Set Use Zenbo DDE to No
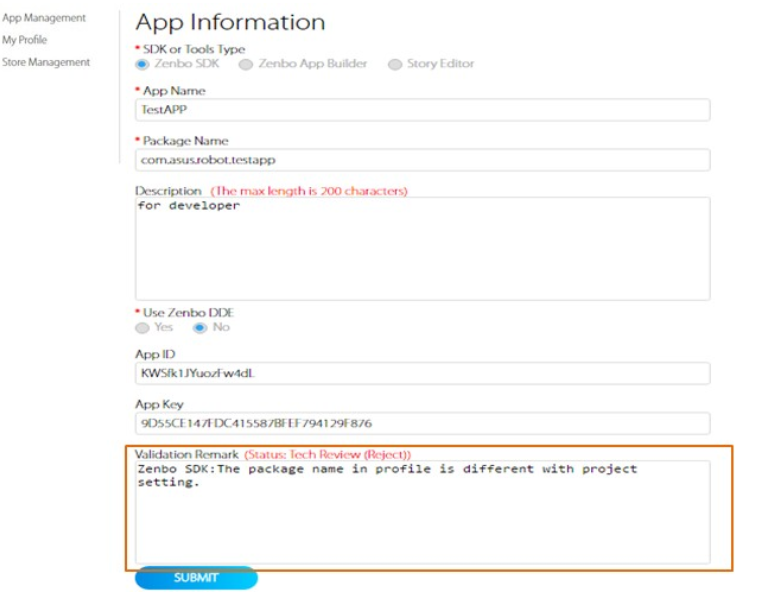This screenshot has width=784, height=600. point(200,328)
